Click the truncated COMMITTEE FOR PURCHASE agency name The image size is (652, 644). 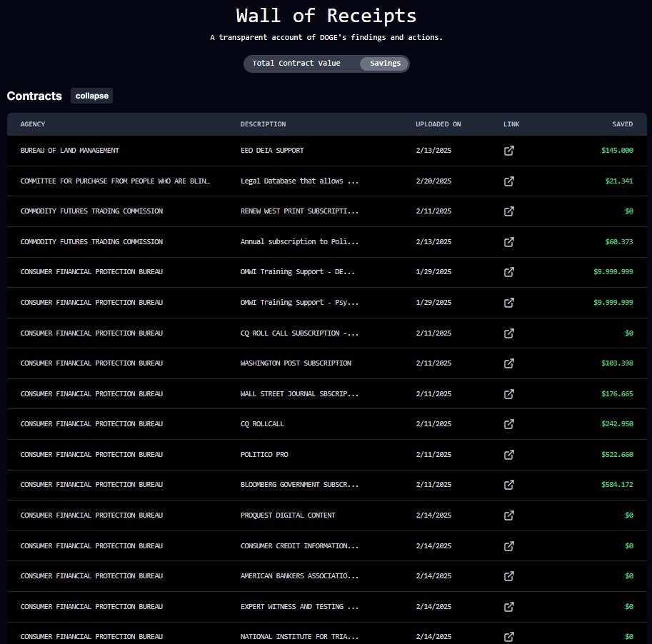pyautogui.click(x=116, y=181)
